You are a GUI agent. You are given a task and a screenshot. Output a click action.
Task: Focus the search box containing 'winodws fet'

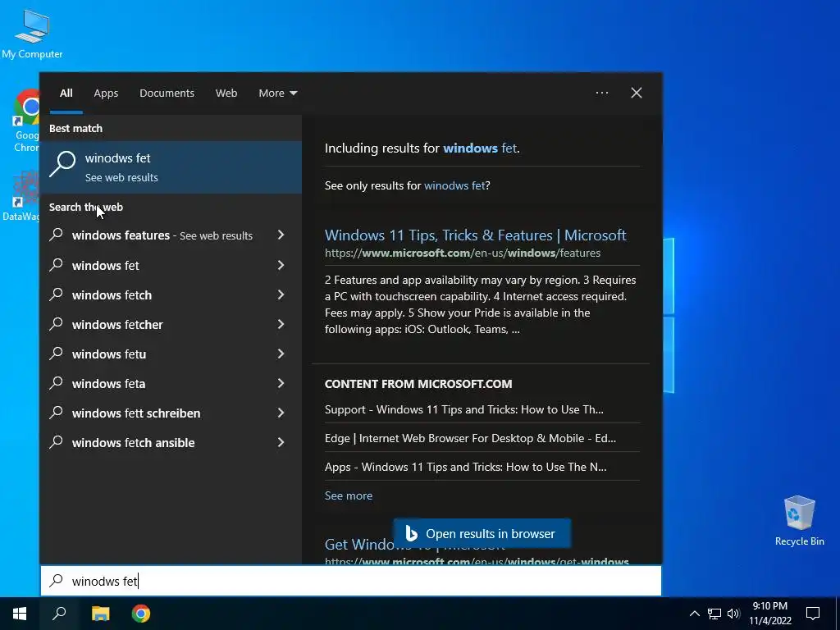coord(351,581)
